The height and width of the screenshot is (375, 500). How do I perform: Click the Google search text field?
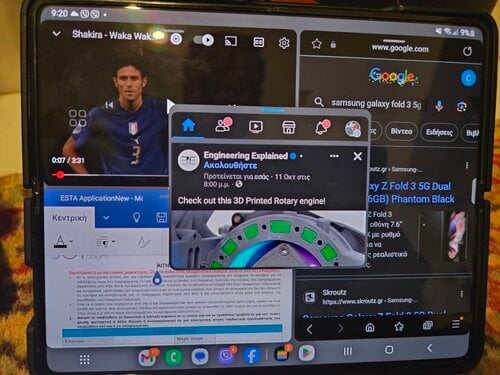[x=376, y=104]
